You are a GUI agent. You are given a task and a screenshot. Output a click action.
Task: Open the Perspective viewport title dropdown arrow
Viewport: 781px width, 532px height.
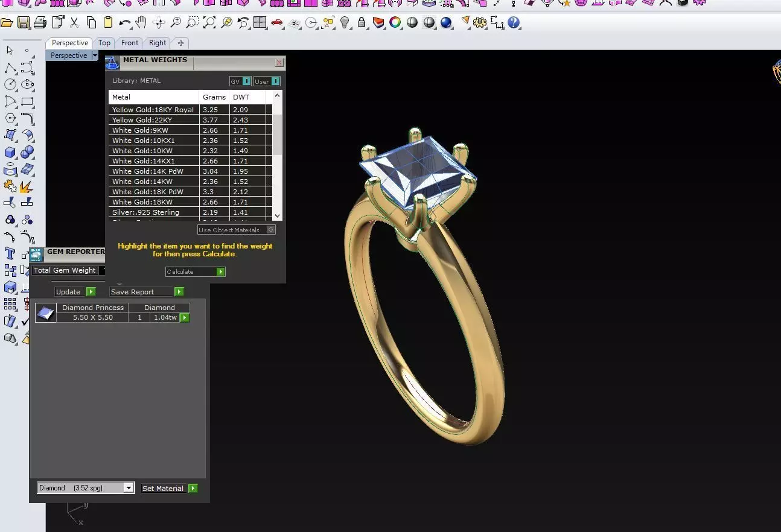(95, 55)
